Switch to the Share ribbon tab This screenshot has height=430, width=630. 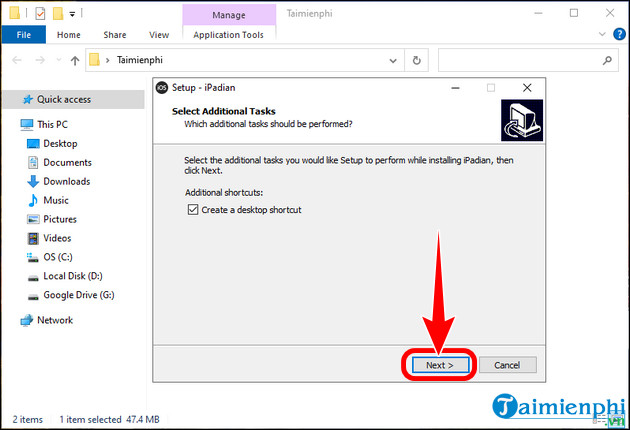click(x=115, y=35)
